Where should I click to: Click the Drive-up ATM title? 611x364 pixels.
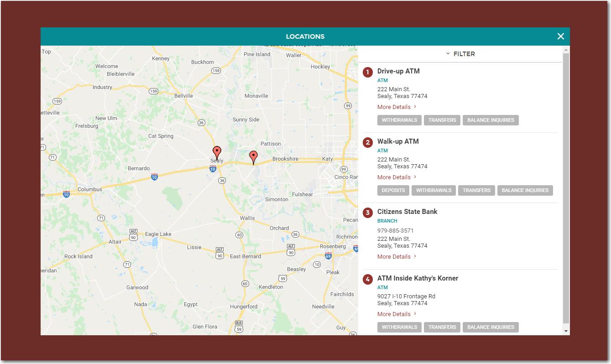pos(398,71)
